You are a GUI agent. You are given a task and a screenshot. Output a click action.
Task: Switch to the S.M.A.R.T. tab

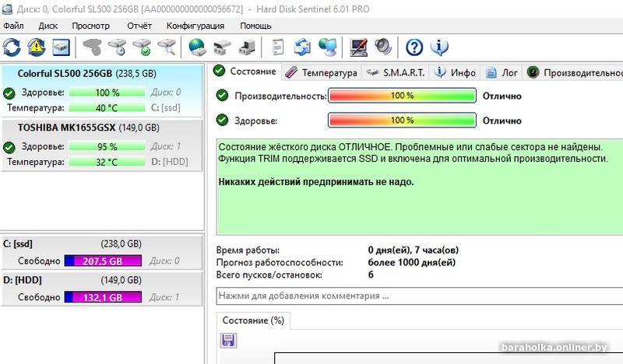(396, 72)
